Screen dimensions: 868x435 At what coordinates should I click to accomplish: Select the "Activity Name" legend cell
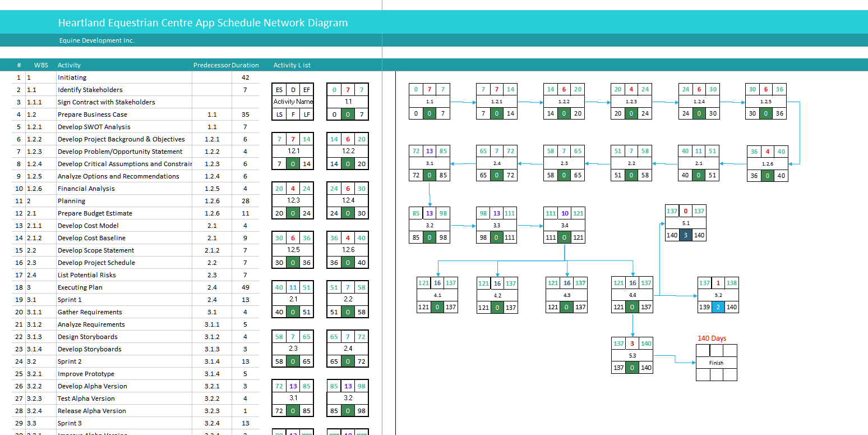(x=292, y=102)
